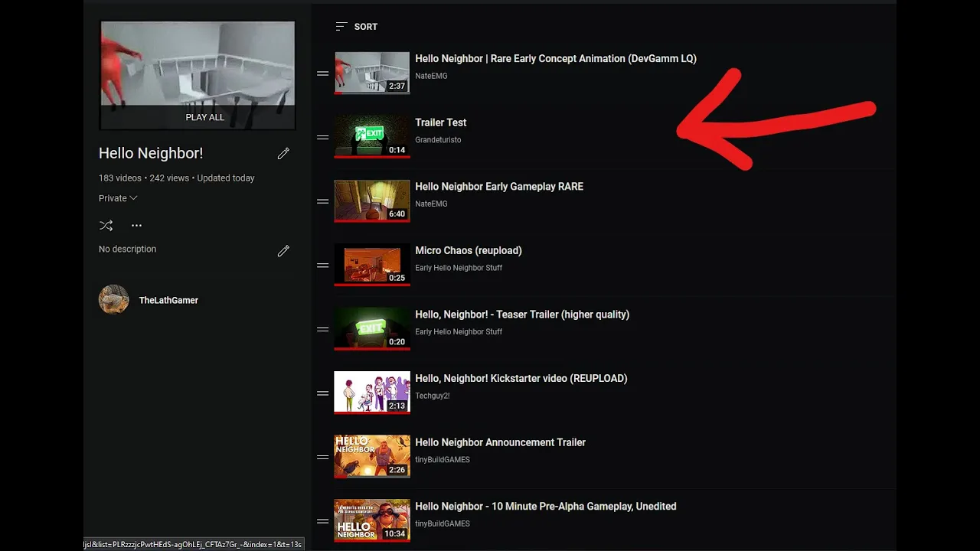The width and height of the screenshot is (980, 551).
Task: Open Micro Chaos (reupload) video title
Action: coord(469,250)
